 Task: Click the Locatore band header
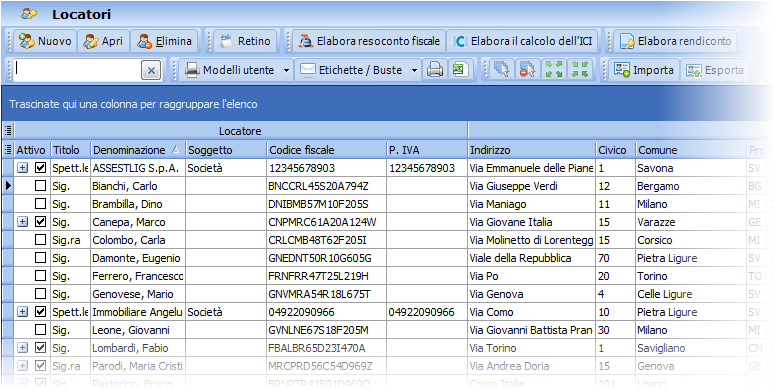241,131
